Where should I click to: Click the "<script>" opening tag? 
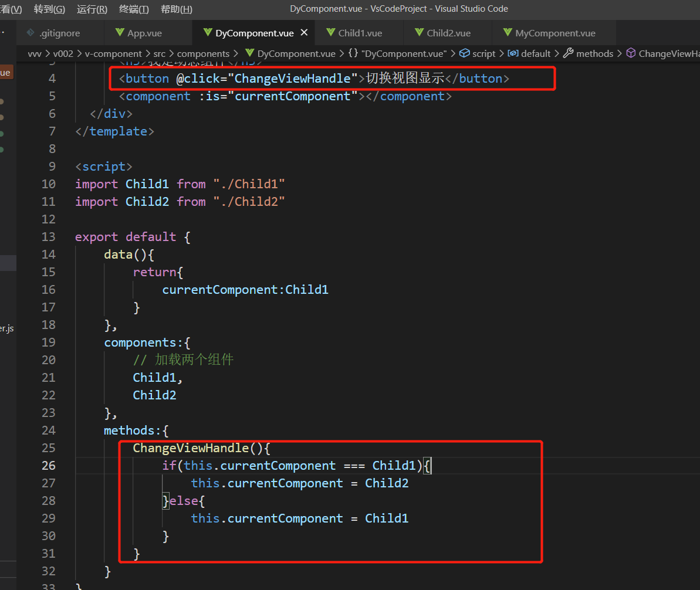coord(104,167)
